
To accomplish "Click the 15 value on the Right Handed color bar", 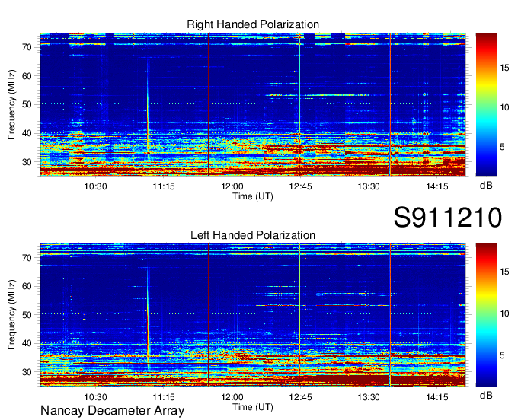I will click(504, 68).
